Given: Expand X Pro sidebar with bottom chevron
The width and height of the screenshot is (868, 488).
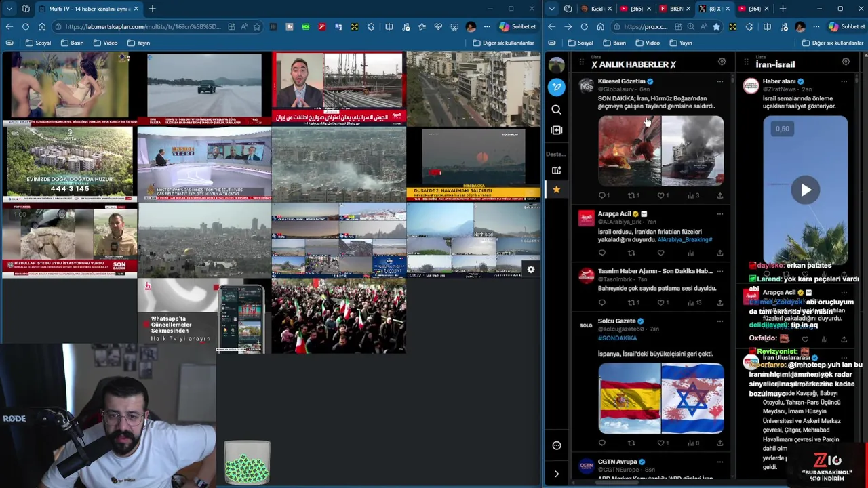Looking at the screenshot, I should [556, 474].
